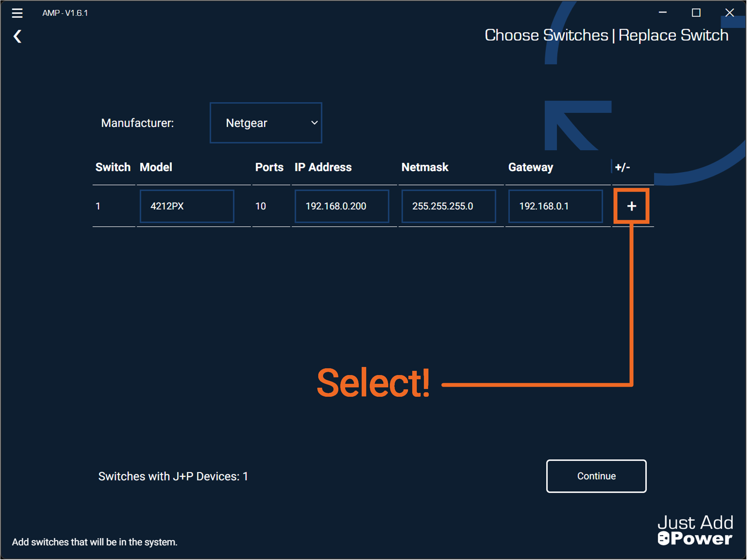747x560 pixels.
Task: Open the hamburger menu
Action: point(17,13)
